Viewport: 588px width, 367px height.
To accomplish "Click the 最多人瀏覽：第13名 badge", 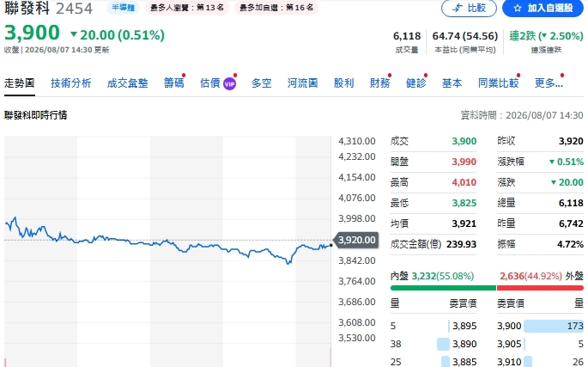I will tap(187, 8).
